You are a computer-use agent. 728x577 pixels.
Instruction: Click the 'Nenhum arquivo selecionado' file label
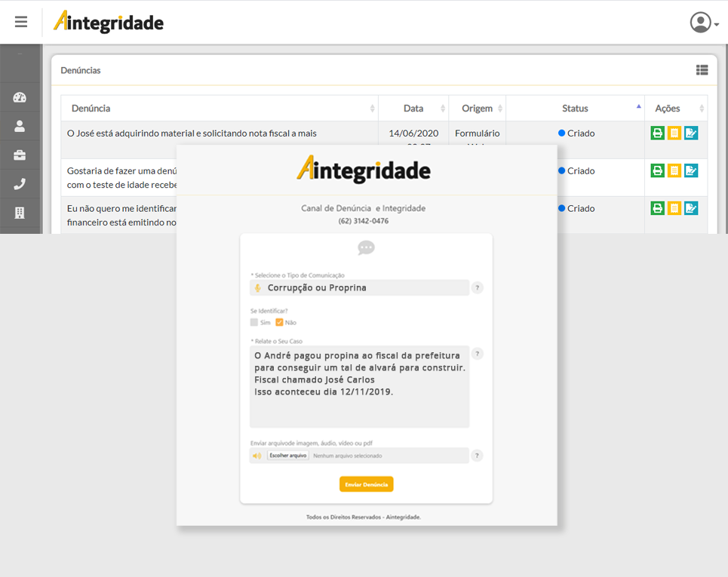pos(348,456)
